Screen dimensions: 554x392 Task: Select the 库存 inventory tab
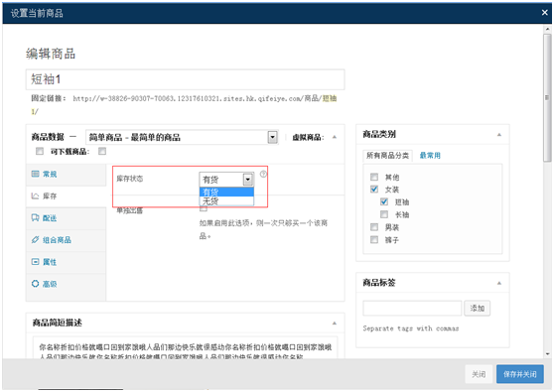coord(66,196)
